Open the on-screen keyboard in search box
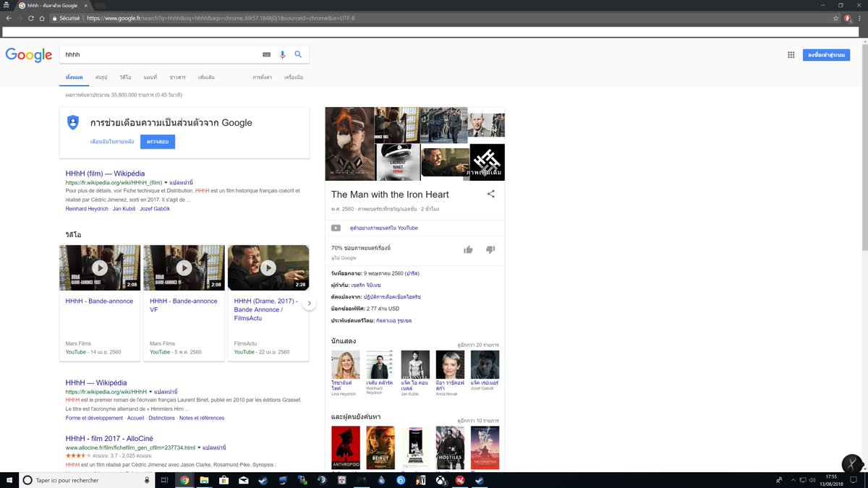The width and height of the screenshot is (868, 488). coord(266,54)
